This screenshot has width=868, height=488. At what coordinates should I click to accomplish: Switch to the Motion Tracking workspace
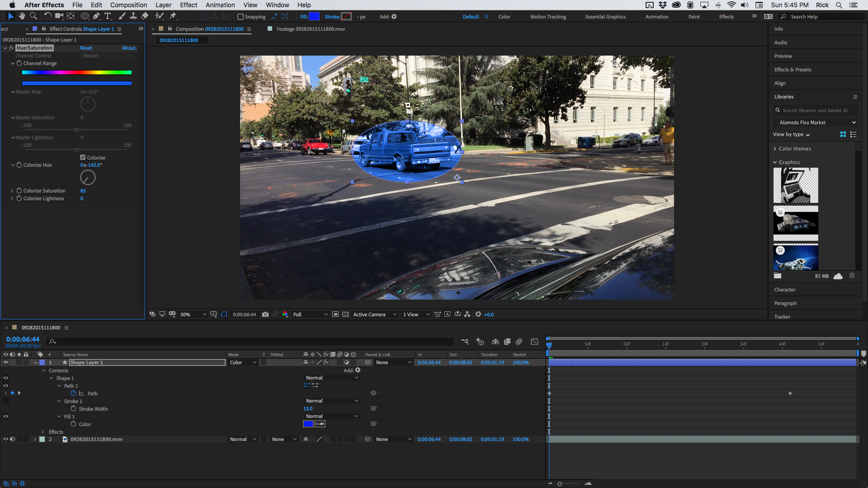[x=548, y=16]
